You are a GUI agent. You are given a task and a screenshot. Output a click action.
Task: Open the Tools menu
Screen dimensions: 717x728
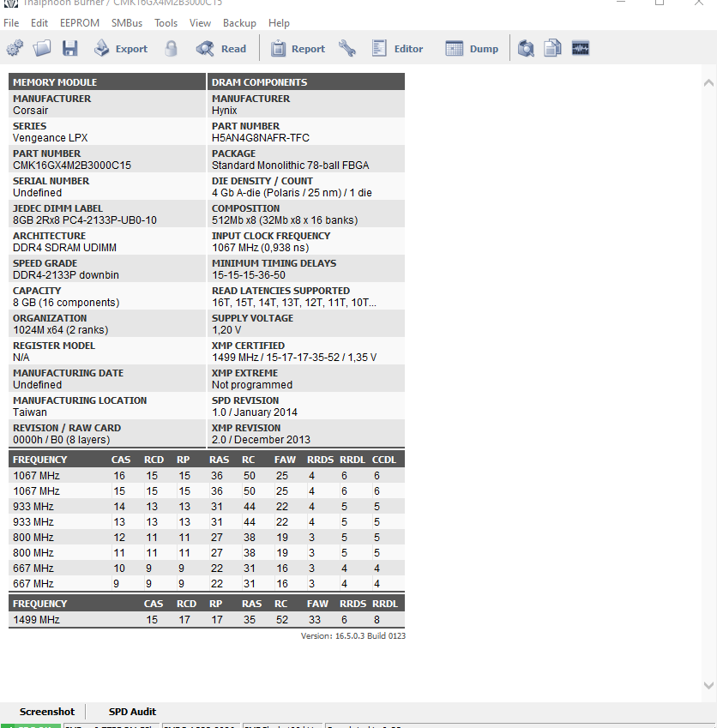[x=166, y=23]
